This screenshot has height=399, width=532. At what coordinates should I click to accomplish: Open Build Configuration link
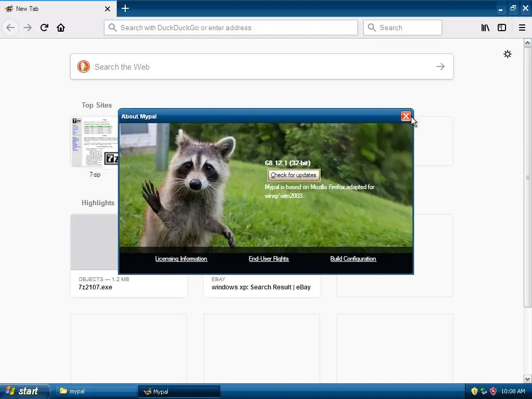353,259
